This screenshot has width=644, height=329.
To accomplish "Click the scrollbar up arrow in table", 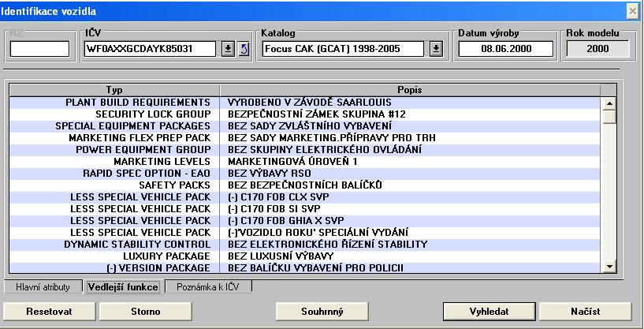I will [609, 103].
